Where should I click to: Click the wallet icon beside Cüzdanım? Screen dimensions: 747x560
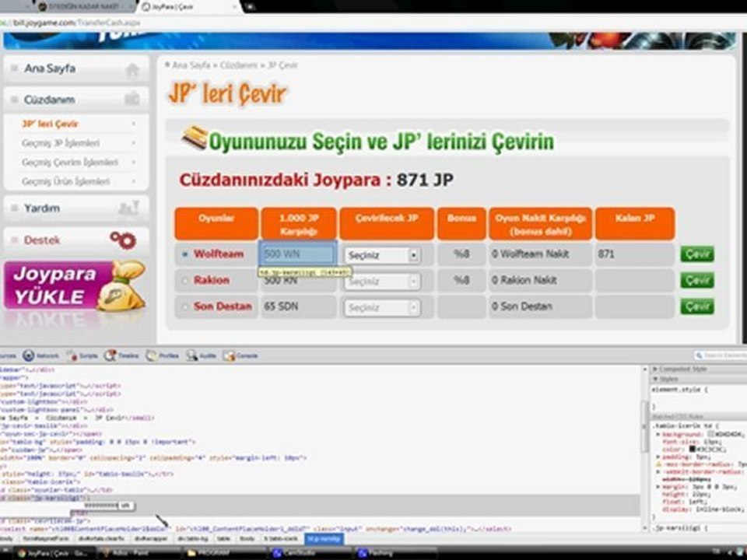click(132, 99)
